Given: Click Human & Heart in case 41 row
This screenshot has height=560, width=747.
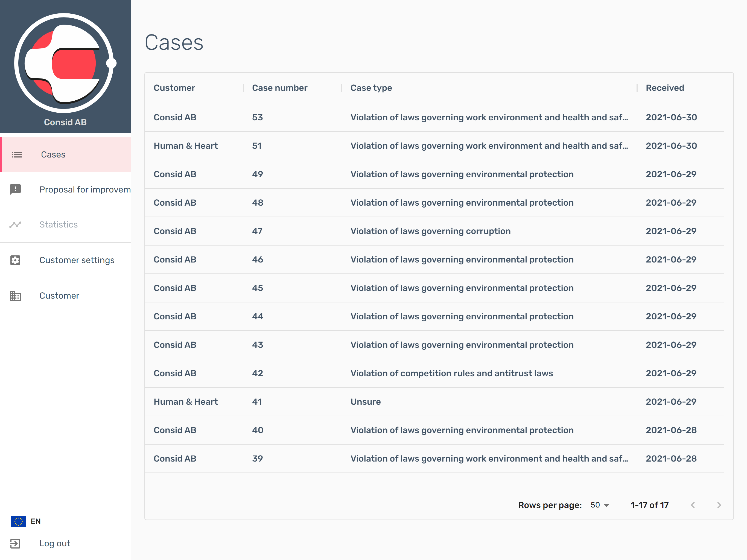Looking at the screenshot, I should coord(186,402).
